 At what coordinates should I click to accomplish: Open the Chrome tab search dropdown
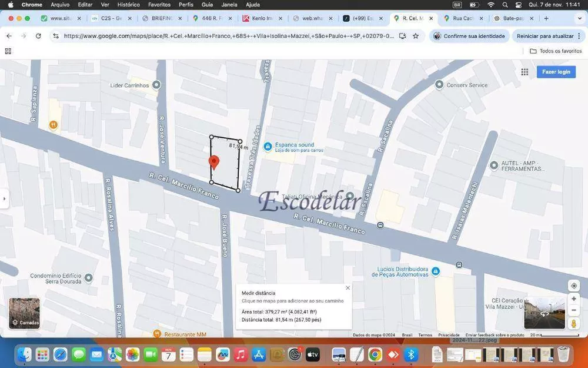[580, 18]
